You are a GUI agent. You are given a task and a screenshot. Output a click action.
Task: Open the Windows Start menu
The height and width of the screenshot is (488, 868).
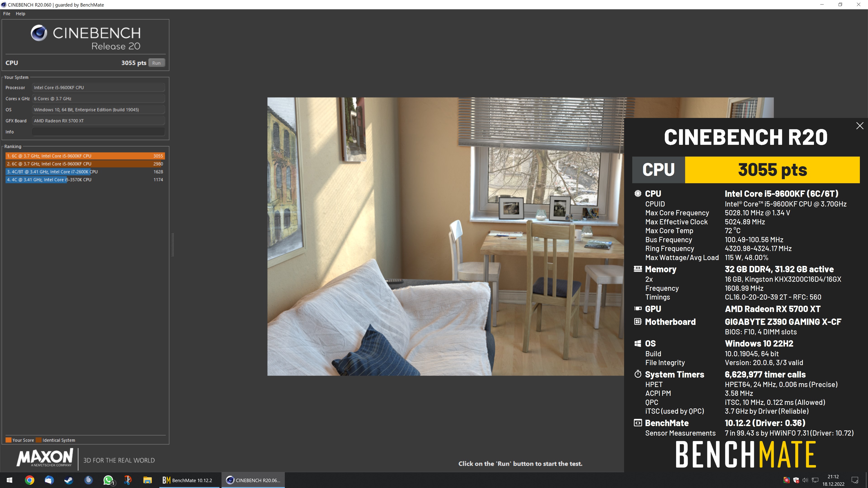pyautogui.click(x=9, y=480)
